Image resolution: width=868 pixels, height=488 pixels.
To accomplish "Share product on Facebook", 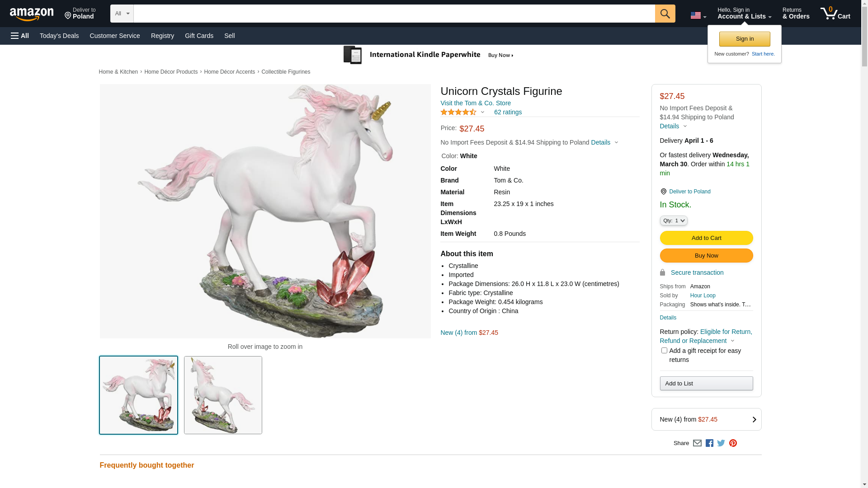I will pyautogui.click(x=709, y=443).
